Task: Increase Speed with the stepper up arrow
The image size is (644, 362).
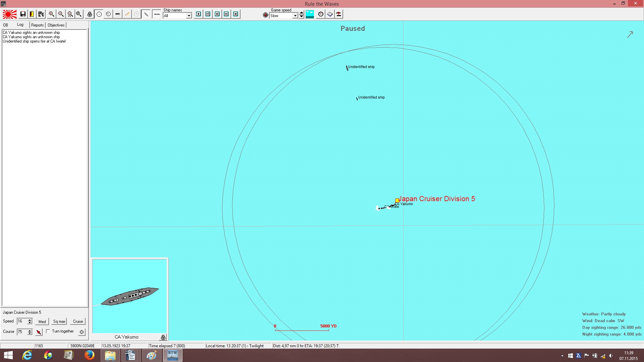Action: pyautogui.click(x=30, y=320)
